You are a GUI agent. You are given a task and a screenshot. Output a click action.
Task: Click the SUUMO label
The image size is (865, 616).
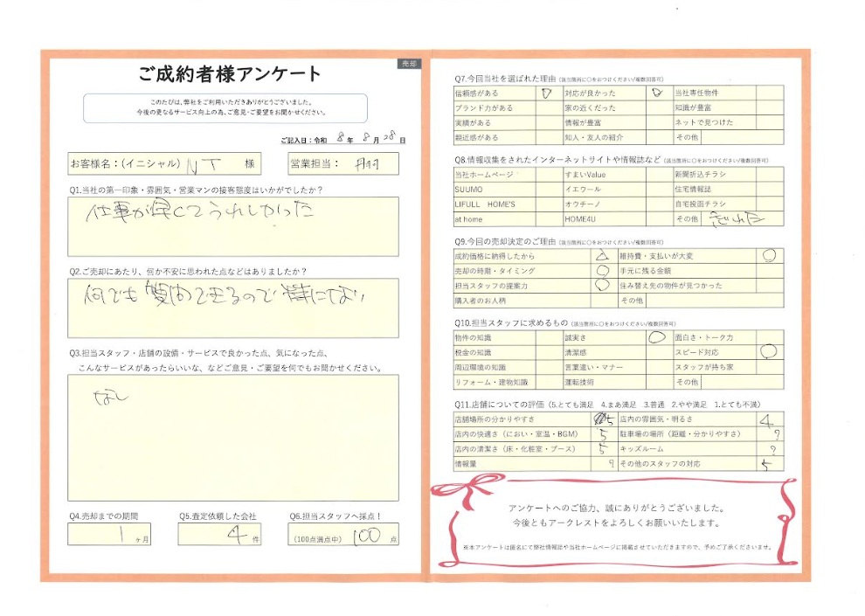pos(468,189)
